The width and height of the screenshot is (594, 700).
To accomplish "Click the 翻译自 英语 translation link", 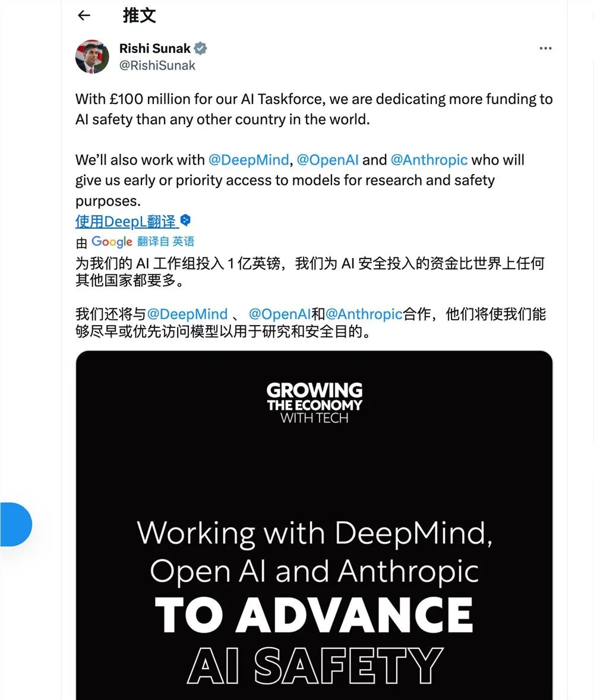I will [x=166, y=241].
